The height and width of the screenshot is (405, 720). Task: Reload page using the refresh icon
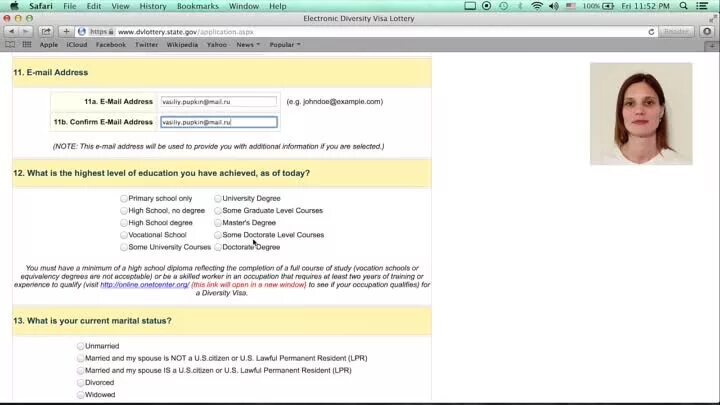pyautogui.click(x=651, y=32)
